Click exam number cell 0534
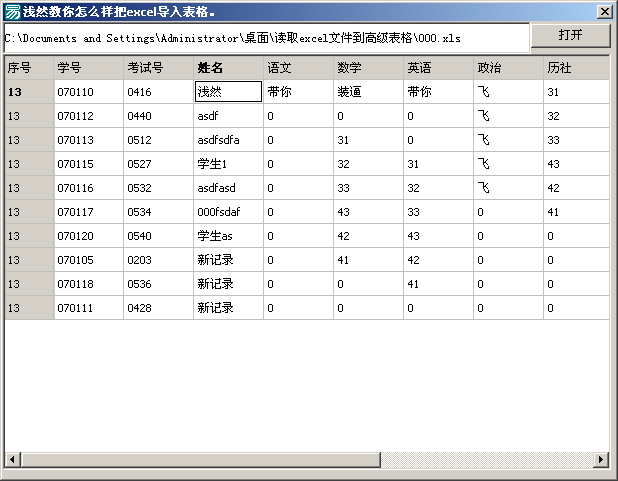The image size is (618, 481). 158,212
